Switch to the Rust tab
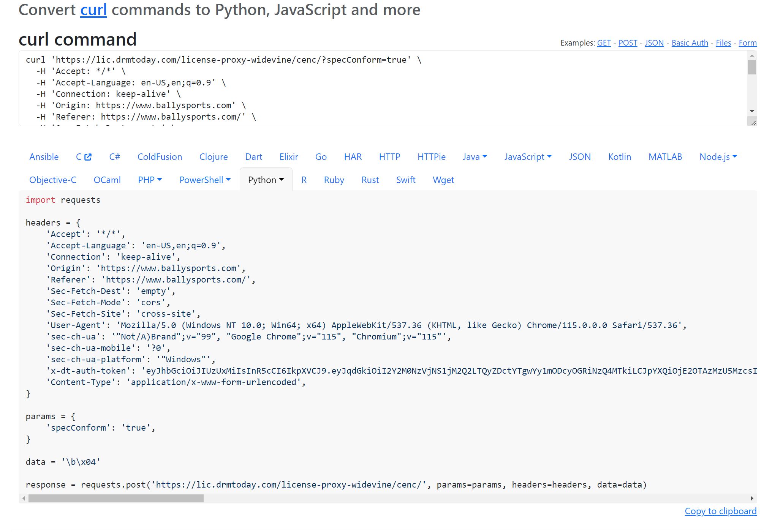 click(370, 180)
